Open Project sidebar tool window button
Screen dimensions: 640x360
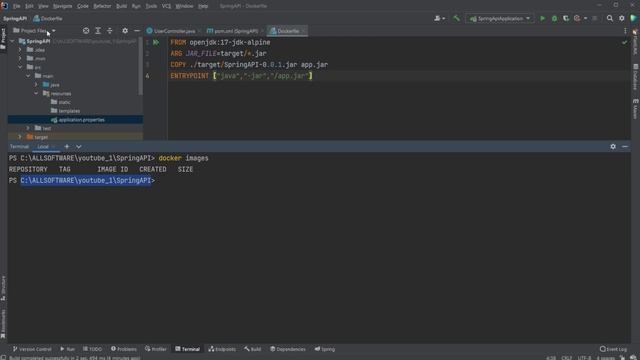click(3, 39)
